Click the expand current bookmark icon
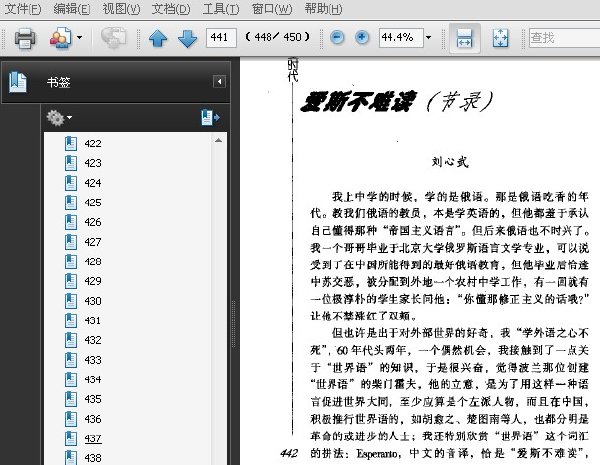Screen dimensions: 600x465 point(210,117)
